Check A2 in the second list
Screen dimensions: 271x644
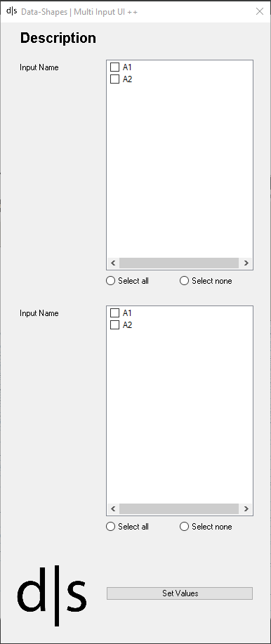click(x=115, y=325)
